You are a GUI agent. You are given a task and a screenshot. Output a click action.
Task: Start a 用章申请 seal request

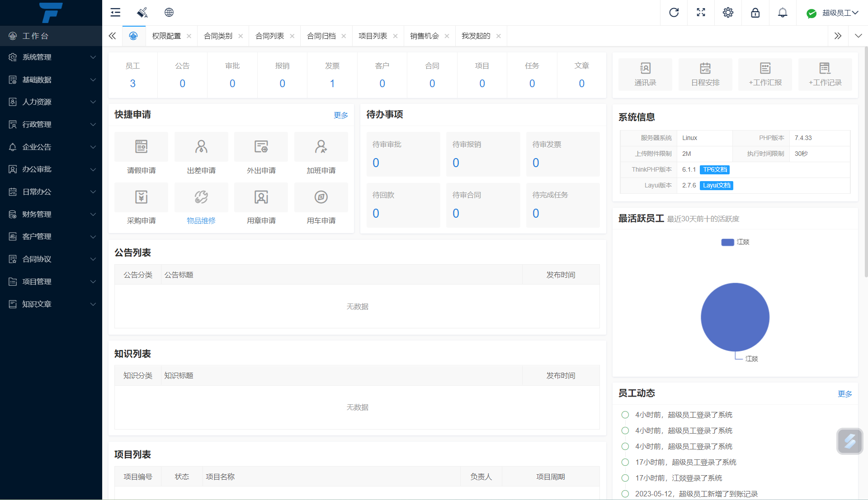tap(261, 204)
